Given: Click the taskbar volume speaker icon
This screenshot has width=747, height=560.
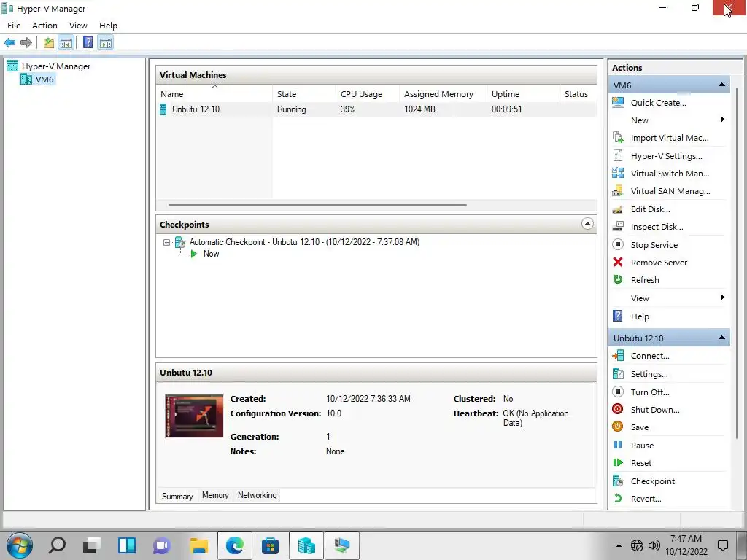Looking at the screenshot, I should click(x=654, y=545).
